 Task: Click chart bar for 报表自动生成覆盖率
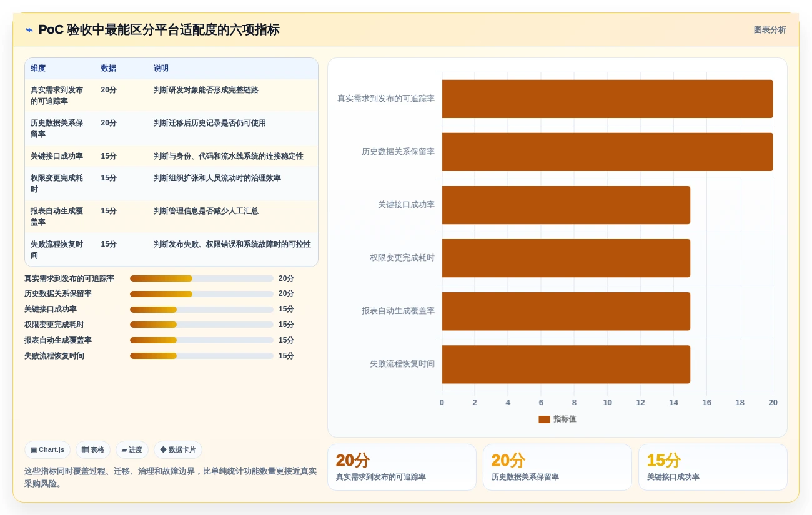point(566,311)
